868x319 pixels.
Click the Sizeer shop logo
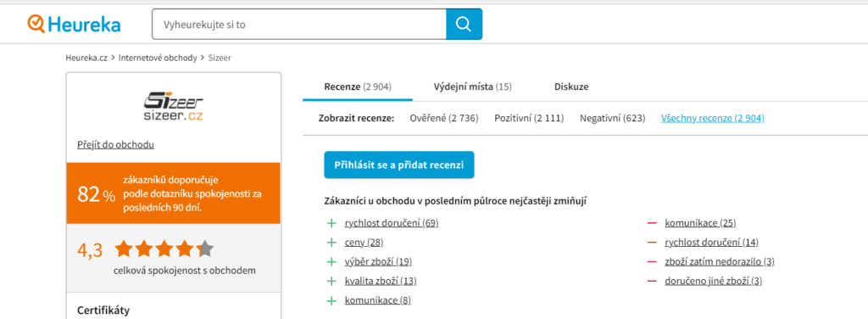[173, 107]
